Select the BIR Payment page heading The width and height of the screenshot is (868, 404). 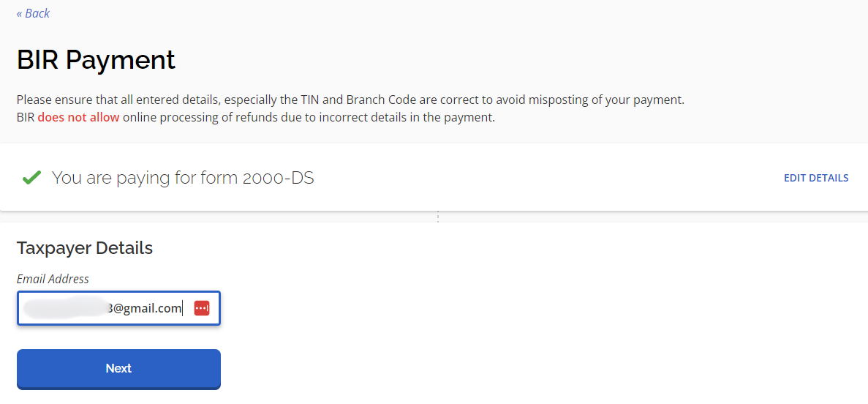pyautogui.click(x=96, y=60)
